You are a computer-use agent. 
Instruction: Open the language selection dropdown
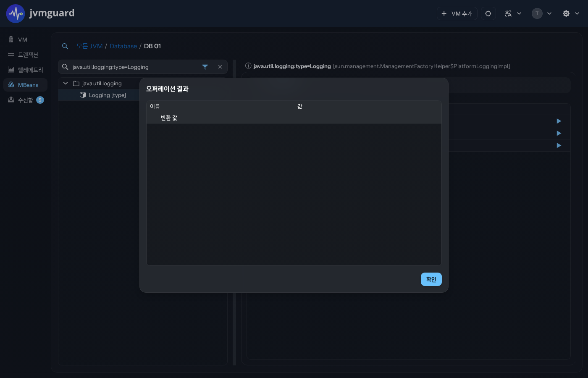[x=513, y=13]
